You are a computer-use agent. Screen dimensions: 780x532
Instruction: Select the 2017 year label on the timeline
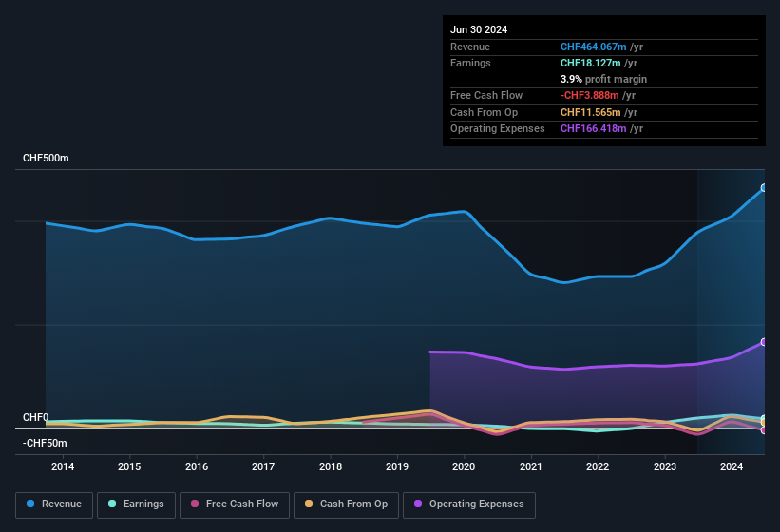point(263,466)
